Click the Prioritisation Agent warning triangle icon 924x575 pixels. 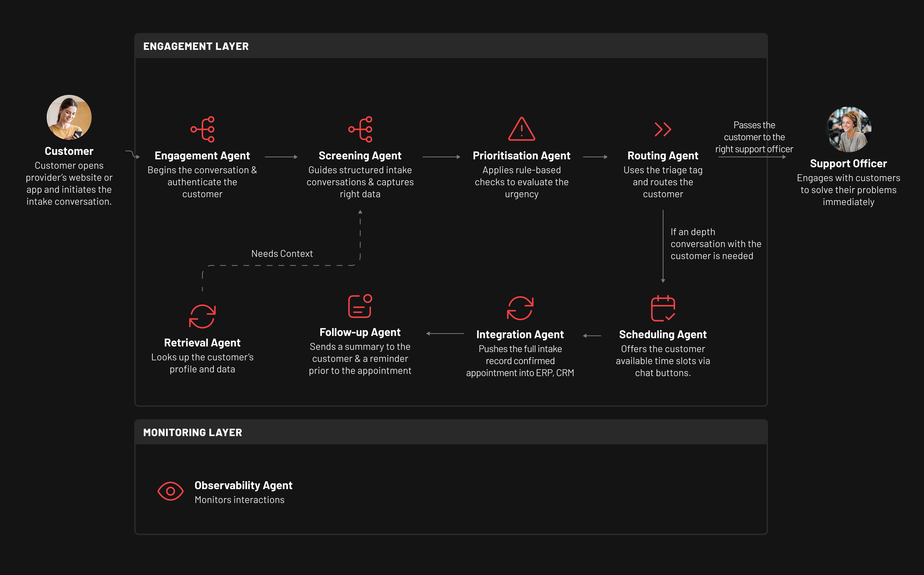521,129
